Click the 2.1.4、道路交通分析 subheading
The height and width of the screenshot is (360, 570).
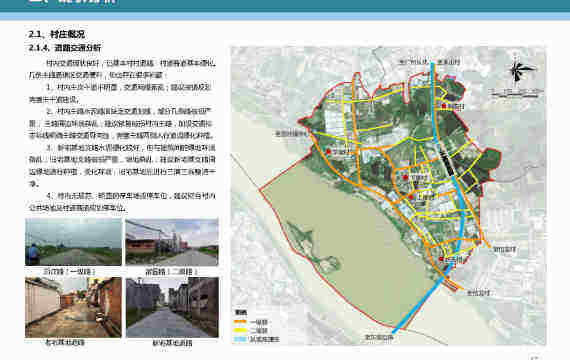65,48
